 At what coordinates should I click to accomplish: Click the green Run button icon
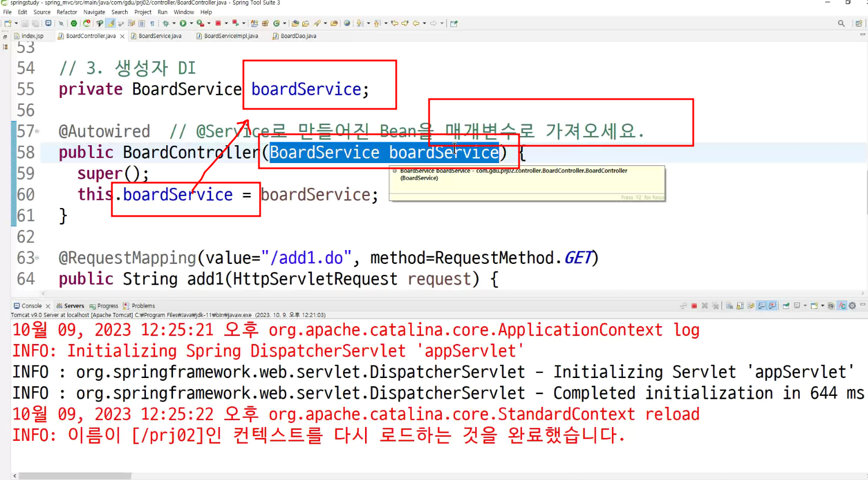[183, 24]
